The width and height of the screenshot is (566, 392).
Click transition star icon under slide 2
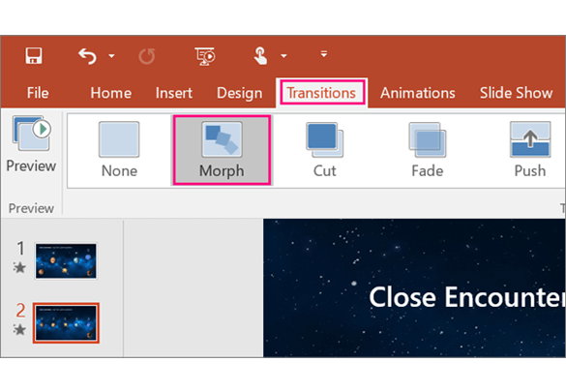(x=19, y=329)
